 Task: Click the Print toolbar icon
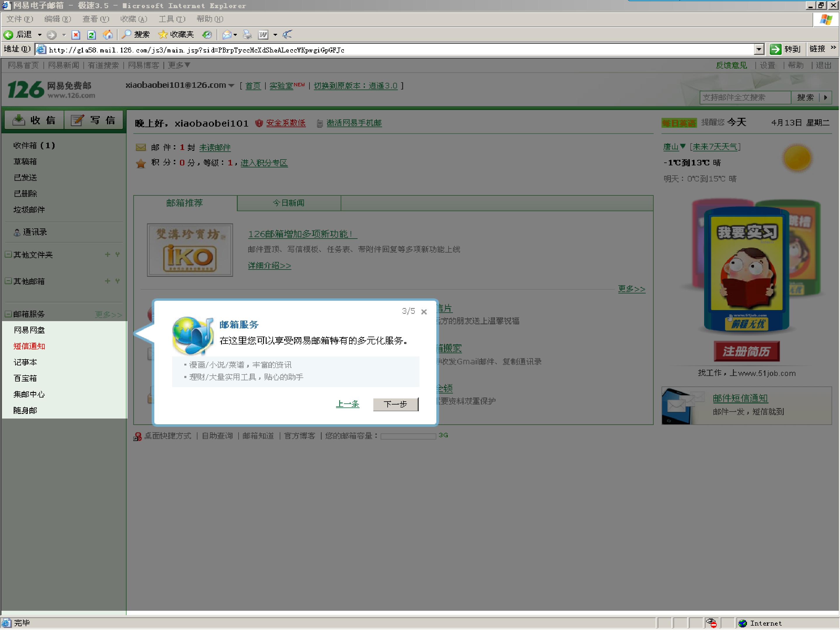[x=247, y=35]
